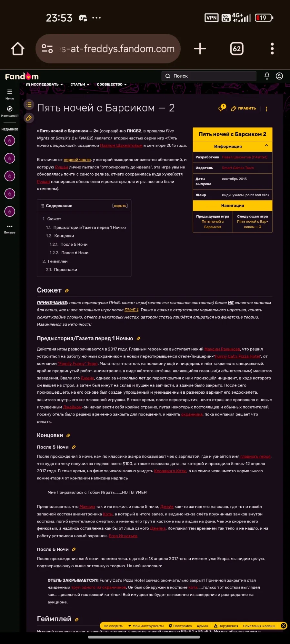
Task: Open Максим Ракинсев character link
Action: (222, 349)
